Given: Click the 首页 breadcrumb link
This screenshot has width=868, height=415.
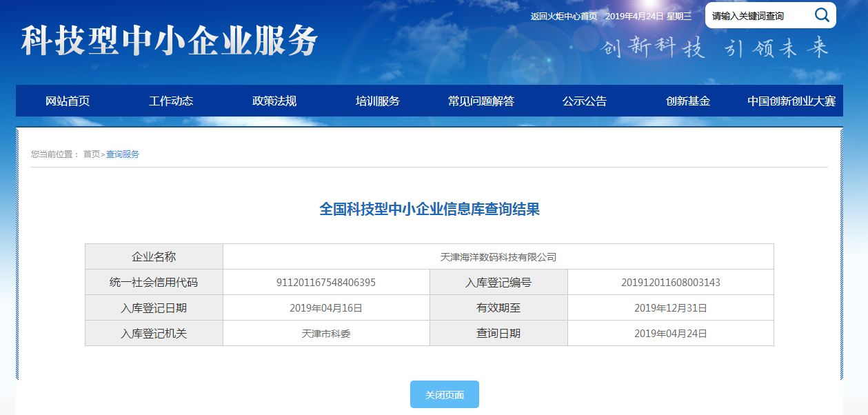Looking at the screenshot, I should pyautogui.click(x=91, y=154).
